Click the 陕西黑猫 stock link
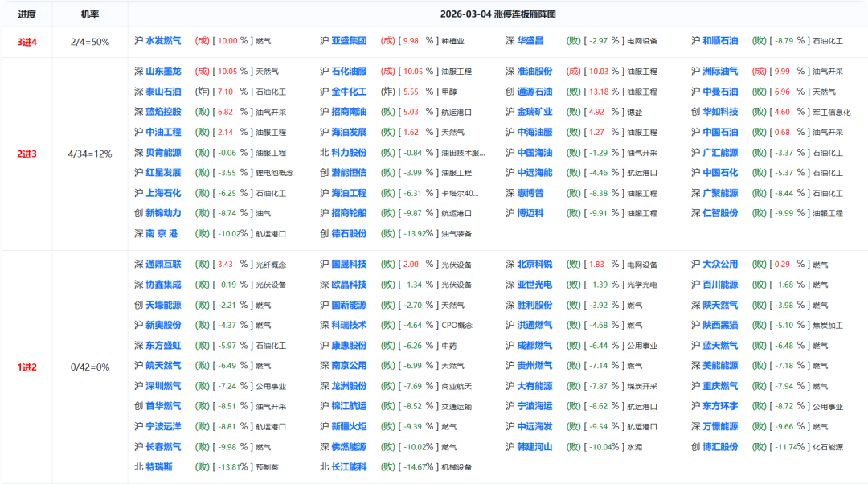The height and width of the screenshot is (484, 868). (720, 325)
